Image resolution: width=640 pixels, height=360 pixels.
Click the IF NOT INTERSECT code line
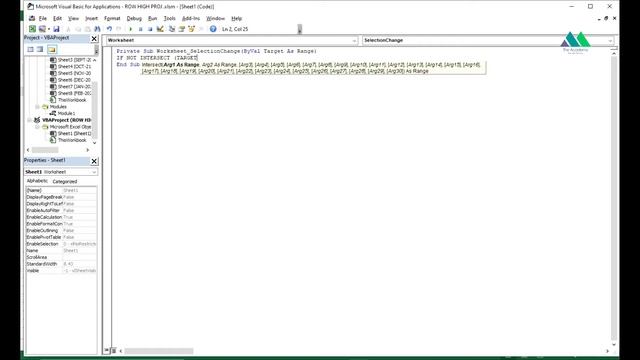tap(157, 58)
